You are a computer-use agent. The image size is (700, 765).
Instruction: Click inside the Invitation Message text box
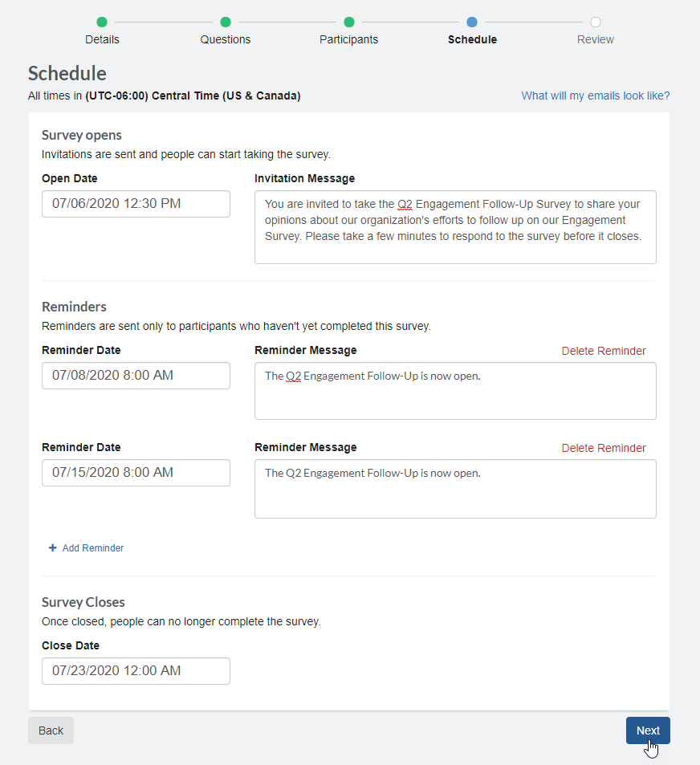pos(455,227)
